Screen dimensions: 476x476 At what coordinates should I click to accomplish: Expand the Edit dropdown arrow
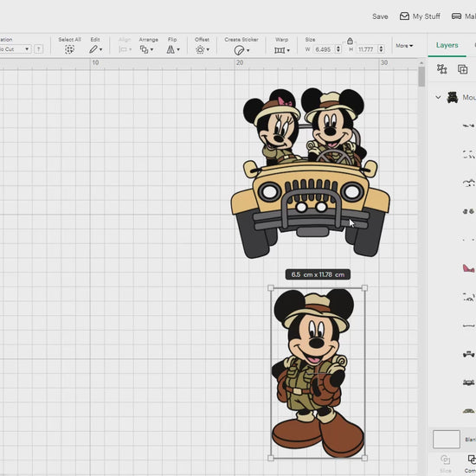100,49
